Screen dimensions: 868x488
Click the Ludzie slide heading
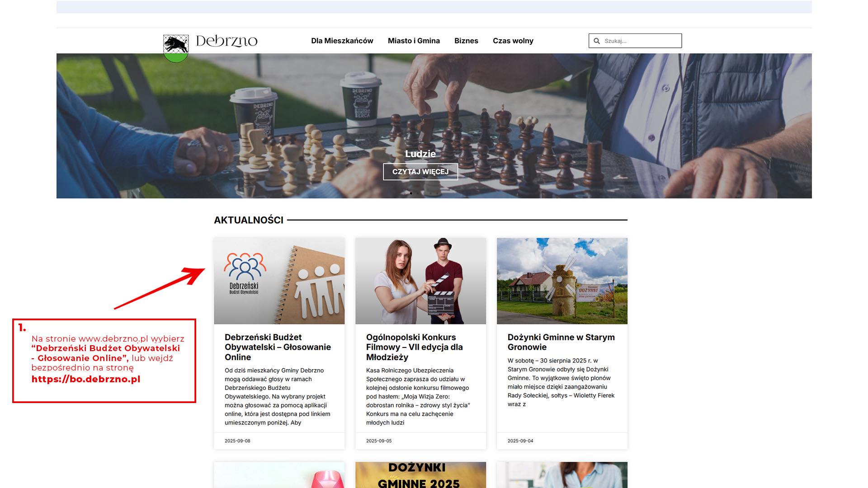pos(420,154)
